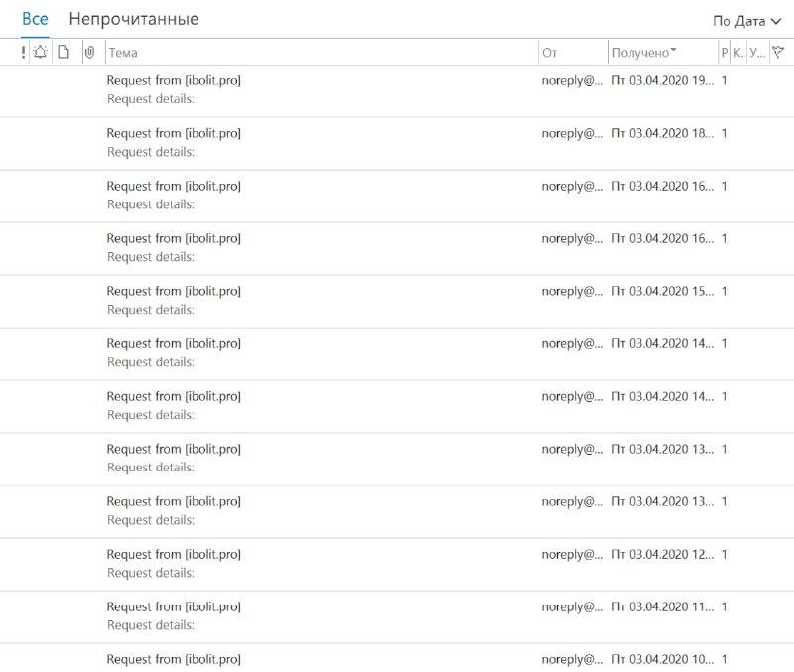This screenshot has width=794, height=672.
Task: Switch to the Все tab
Action: coord(35,19)
